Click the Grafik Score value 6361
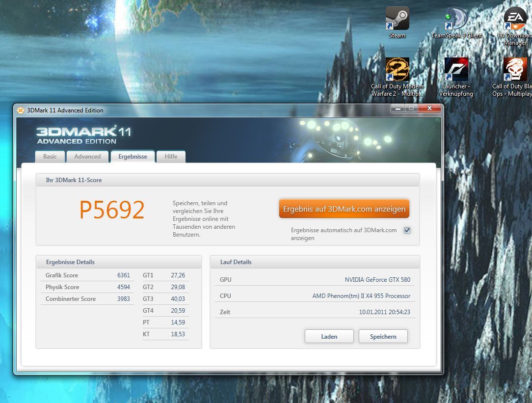The height and width of the screenshot is (403, 532). (x=124, y=275)
